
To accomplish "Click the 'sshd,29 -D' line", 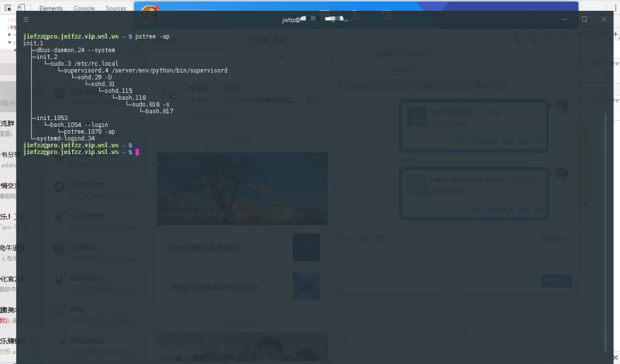I will coord(95,77).
